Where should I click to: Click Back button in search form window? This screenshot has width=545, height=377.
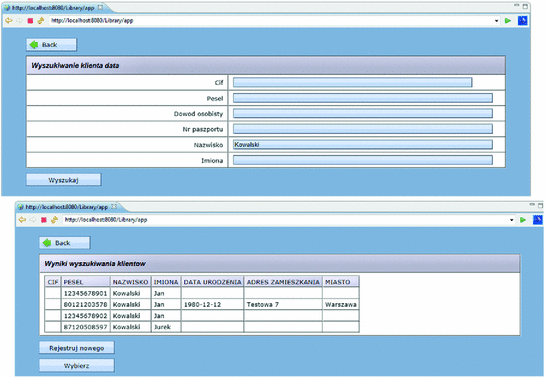[x=51, y=45]
